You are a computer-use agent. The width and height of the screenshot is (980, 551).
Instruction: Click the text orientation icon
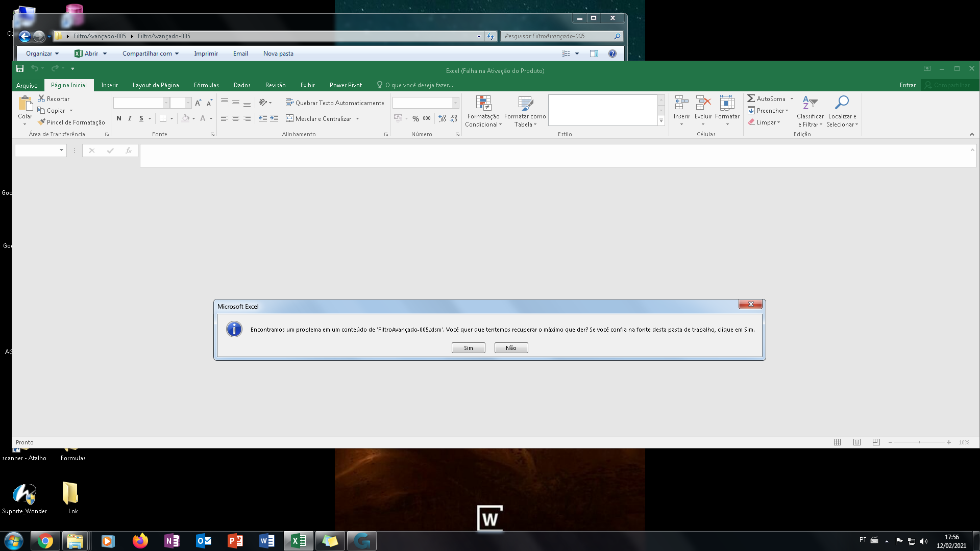pyautogui.click(x=263, y=103)
